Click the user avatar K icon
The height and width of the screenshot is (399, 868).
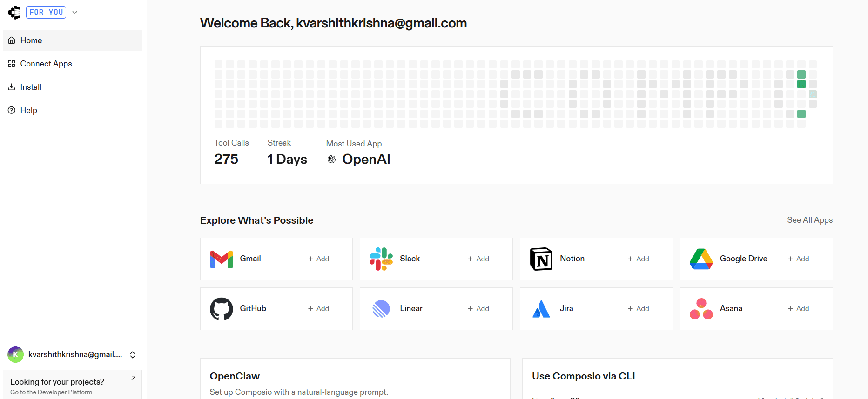(15, 354)
